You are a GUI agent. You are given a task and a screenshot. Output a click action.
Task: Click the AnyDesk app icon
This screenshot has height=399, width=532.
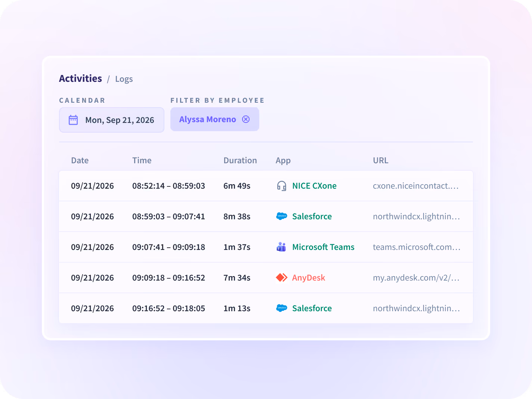point(282,278)
